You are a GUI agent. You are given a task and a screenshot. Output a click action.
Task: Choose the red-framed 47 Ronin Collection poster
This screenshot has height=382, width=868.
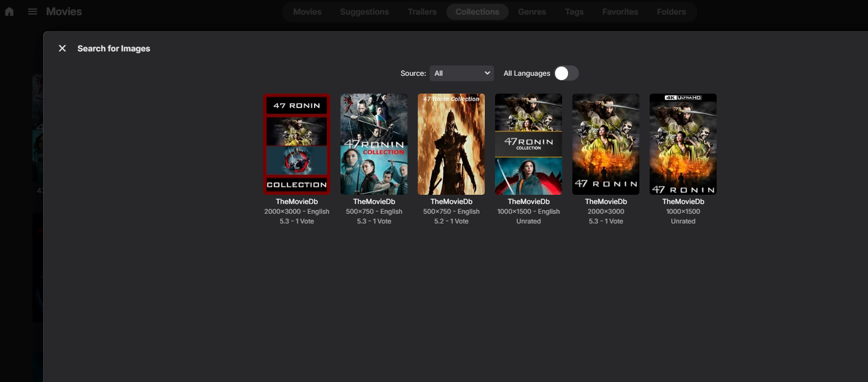(x=297, y=144)
